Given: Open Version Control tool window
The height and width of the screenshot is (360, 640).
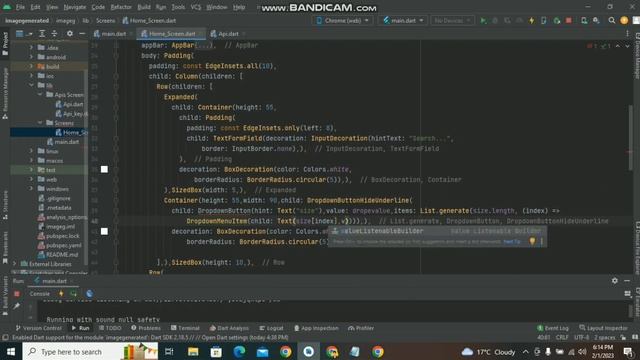Looking at the screenshot, I should [x=38, y=328].
